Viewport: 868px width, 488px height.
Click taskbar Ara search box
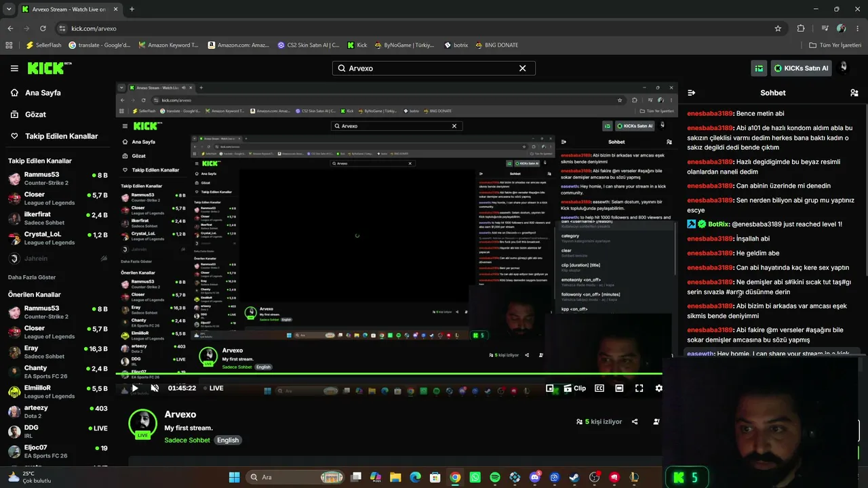click(294, 477)
